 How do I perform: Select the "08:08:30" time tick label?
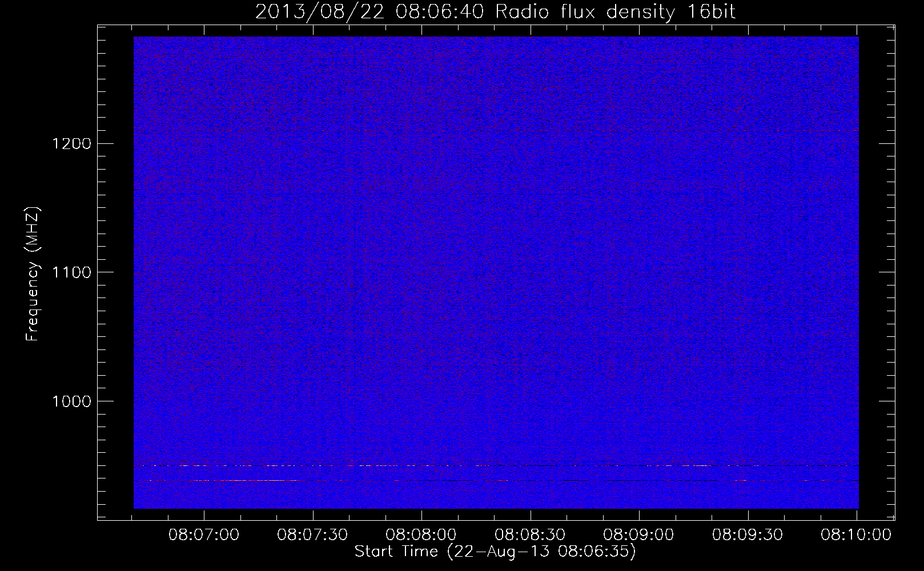pos(530,535)
